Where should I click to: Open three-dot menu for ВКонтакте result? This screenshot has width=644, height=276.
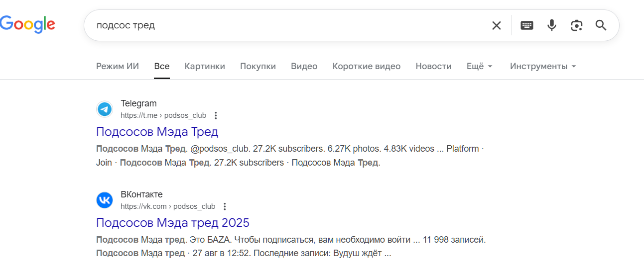pos(225,206)
